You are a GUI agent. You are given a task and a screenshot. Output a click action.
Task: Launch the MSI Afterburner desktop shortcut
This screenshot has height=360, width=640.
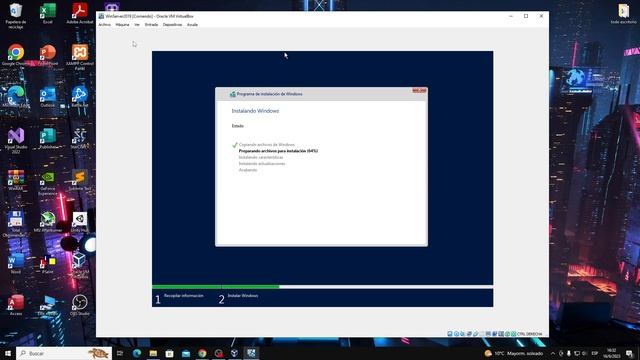point(48,222)
